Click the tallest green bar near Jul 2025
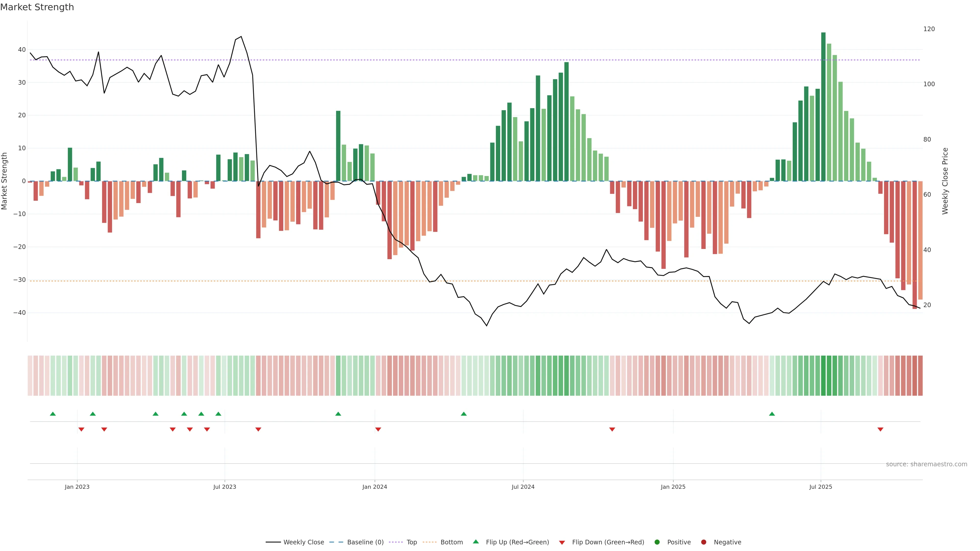 pyautogui.click(x=823, y=106)
